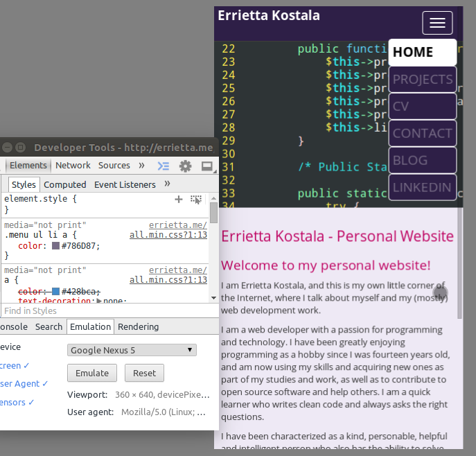Viewport: 476px width, 456px height.
Task: Select PROJECTS in the website menu
Action: 423,80
